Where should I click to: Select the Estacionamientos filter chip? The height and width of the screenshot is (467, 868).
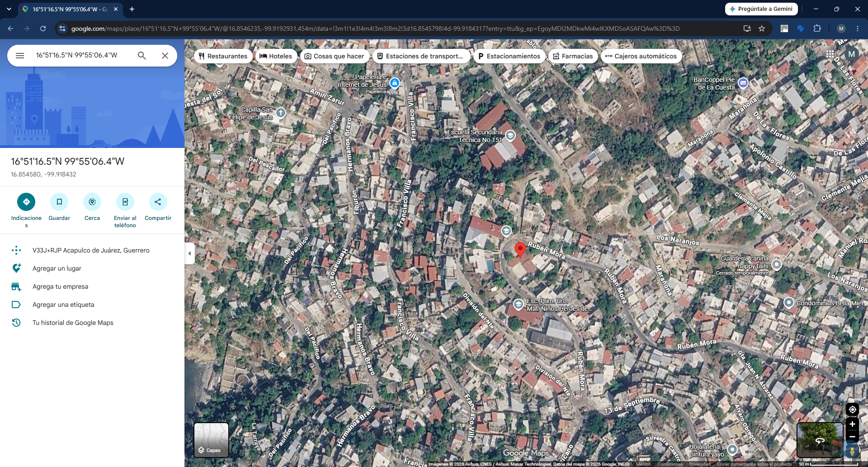coord(509,56)
